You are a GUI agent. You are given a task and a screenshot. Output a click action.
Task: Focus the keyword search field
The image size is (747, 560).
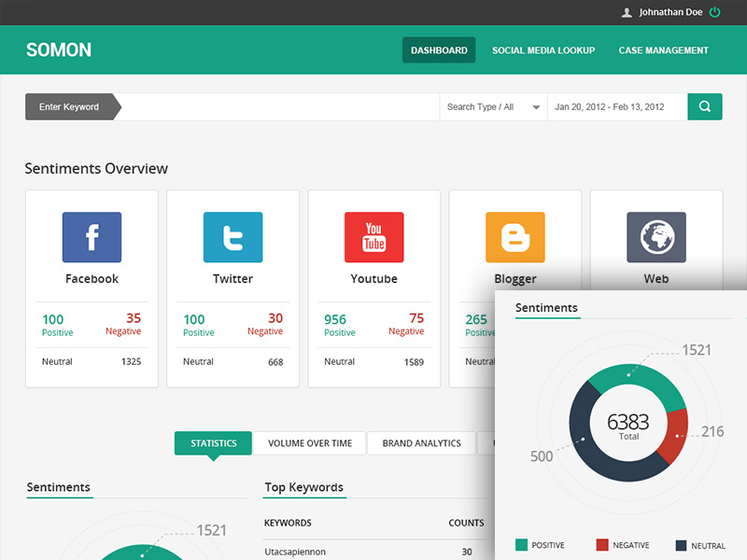coord(280,106)
